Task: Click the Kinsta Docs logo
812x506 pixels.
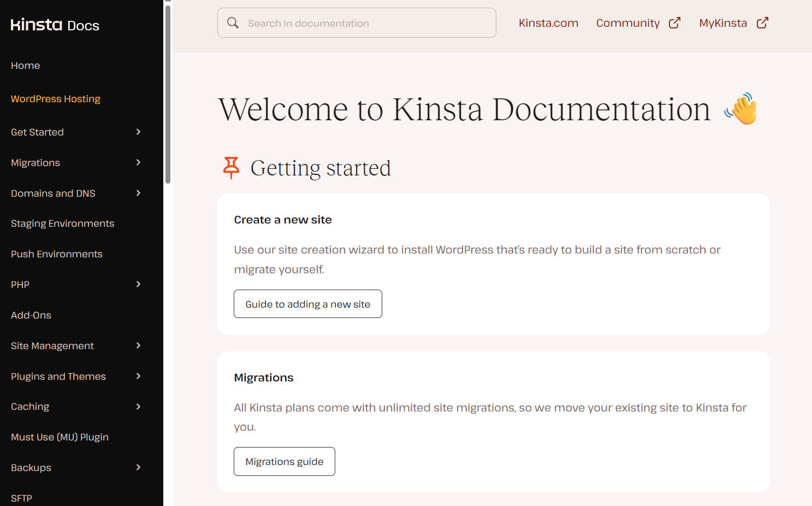Action: pos(55,25)
